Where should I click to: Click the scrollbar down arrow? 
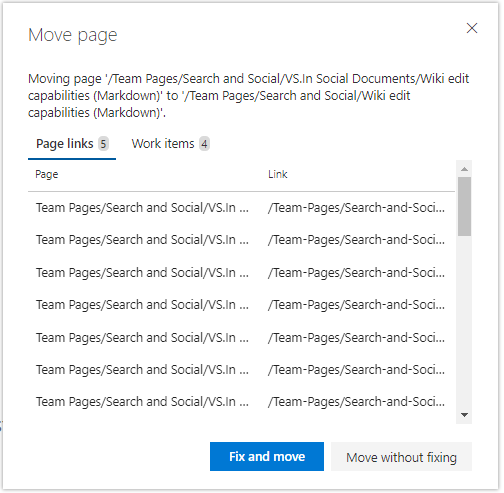tap(464, 415)
